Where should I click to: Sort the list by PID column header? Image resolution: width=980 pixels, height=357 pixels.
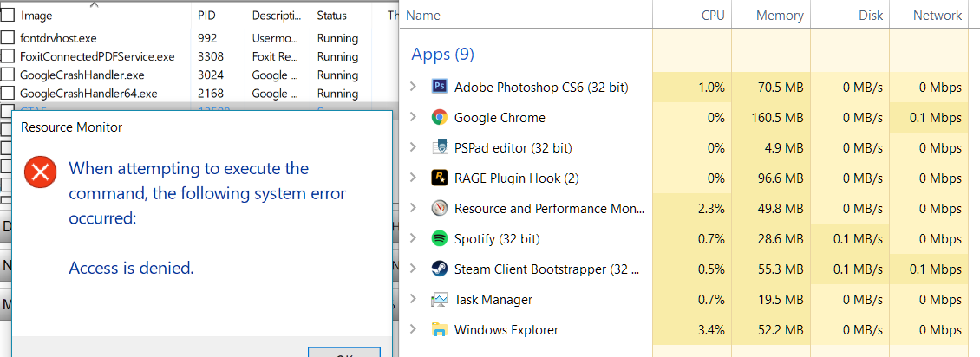tap(206, 16)
